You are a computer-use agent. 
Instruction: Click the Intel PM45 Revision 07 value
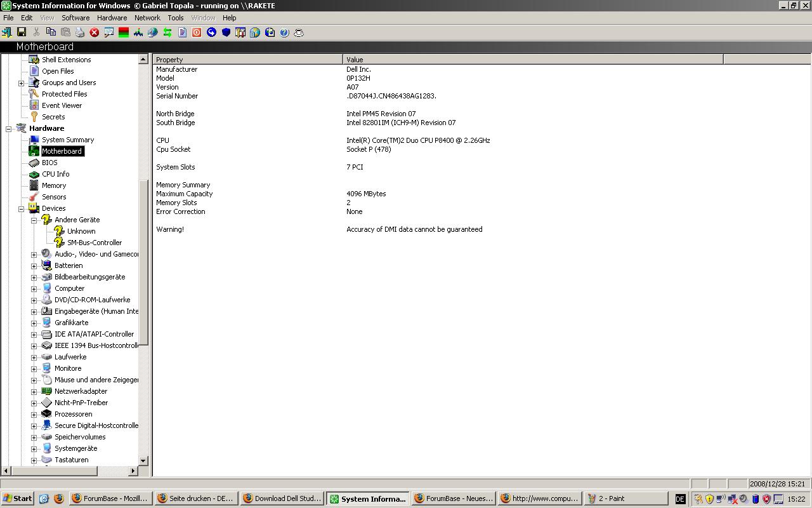(381, 114)
